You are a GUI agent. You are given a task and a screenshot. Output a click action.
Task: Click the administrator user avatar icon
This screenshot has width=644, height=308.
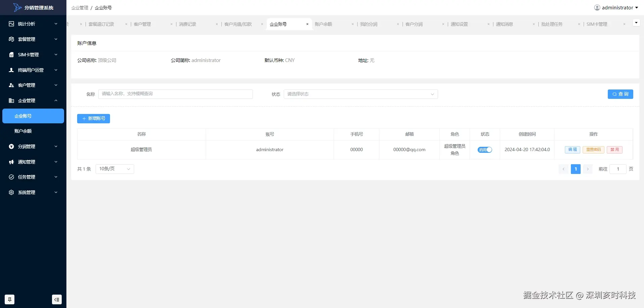click(597, 8)
